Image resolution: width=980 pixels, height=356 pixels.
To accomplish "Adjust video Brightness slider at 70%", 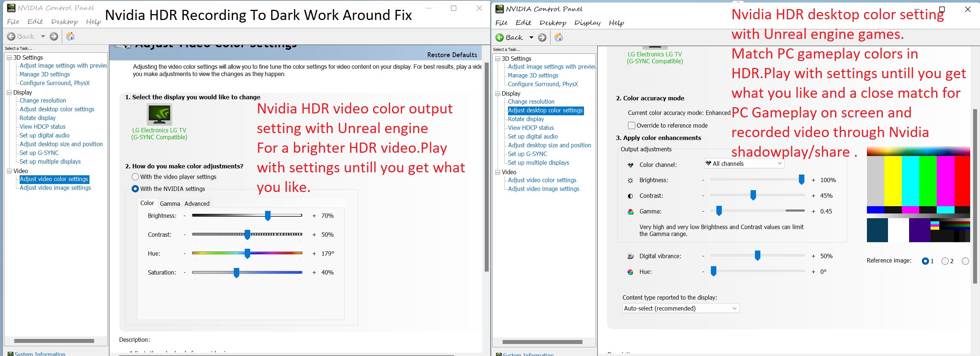I will pyautogui.click(x=268, y=216).
